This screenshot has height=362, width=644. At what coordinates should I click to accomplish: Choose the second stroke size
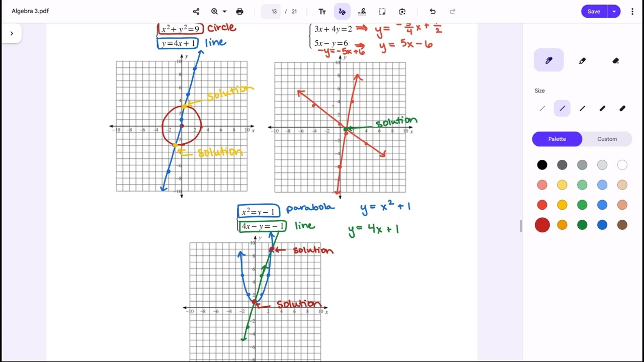tap(562, 108)
